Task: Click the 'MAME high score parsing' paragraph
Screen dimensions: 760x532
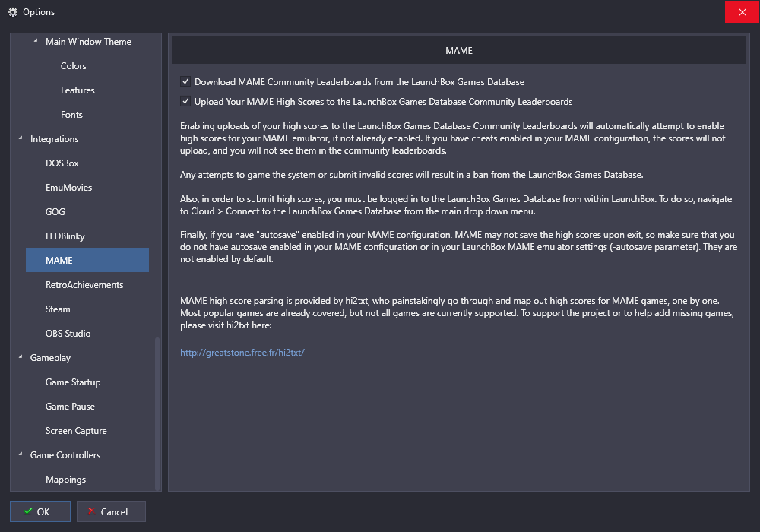Action: point(457,313)
